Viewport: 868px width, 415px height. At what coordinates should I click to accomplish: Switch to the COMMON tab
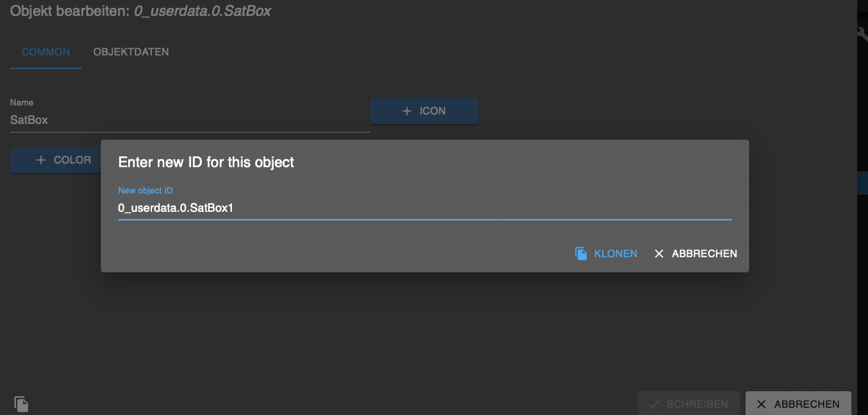[x=46, y=52]
